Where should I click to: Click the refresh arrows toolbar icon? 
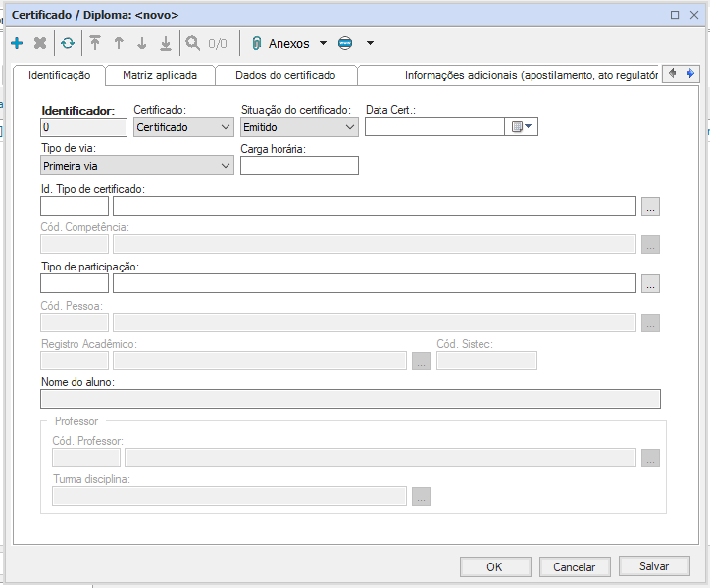click(67, 43)
